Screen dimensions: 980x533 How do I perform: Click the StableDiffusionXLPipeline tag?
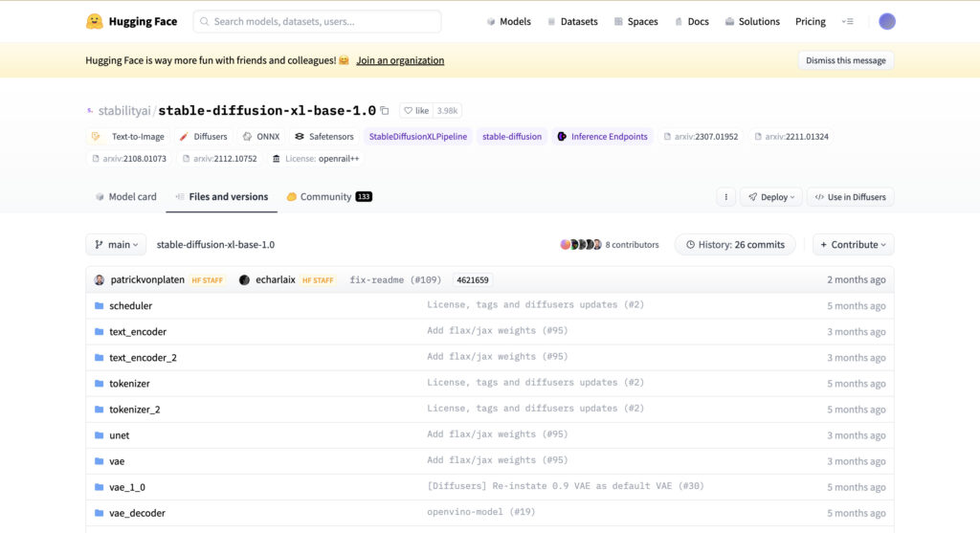pos(417,136)
